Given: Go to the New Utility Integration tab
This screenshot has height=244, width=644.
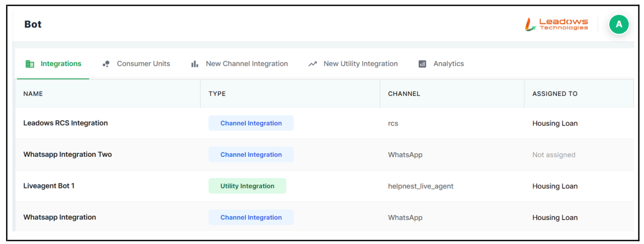Looking at the screenshot, I should coord(353,64).
